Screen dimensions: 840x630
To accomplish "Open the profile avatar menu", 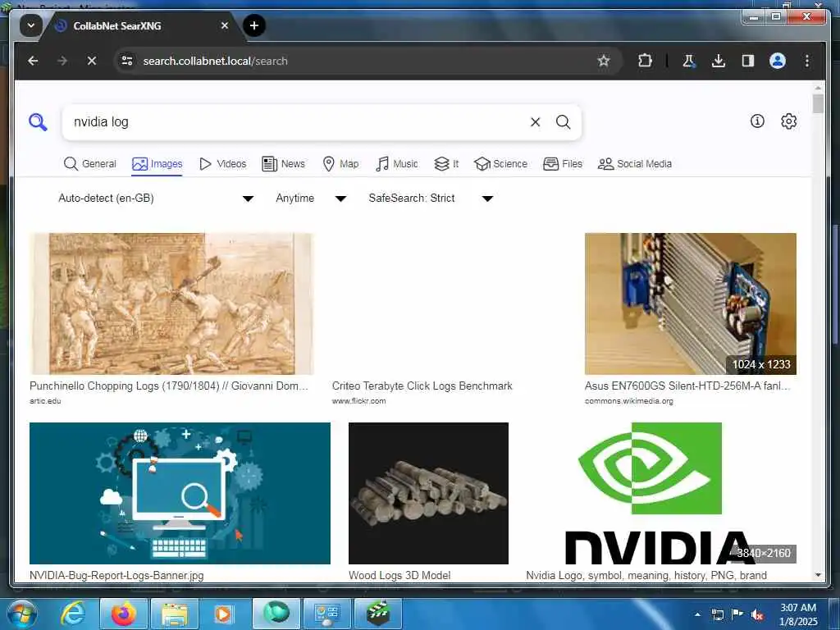I will [x=778, y=61].
